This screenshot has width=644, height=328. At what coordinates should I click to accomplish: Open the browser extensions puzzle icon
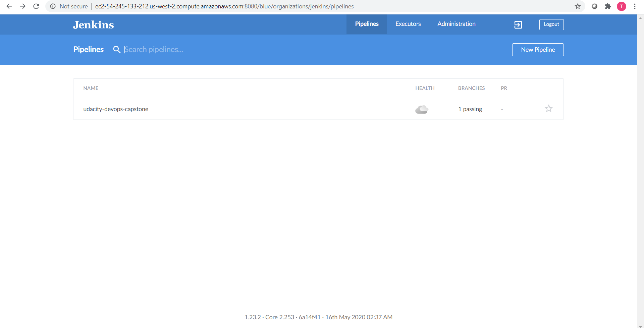tap(608, 6)
